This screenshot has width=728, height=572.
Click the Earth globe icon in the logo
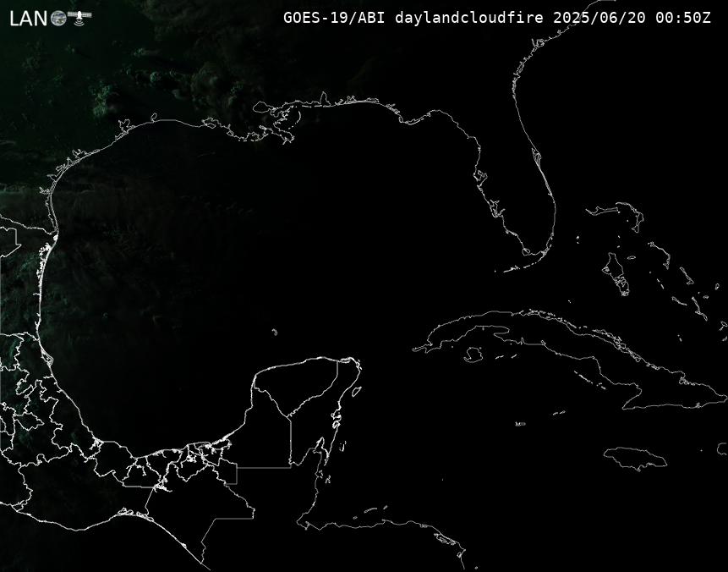(58, 19)
